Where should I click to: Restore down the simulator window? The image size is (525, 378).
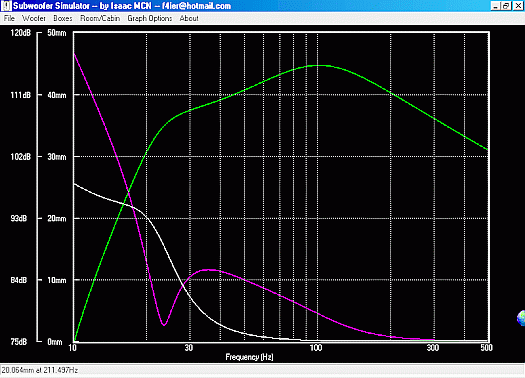[506, 6]
